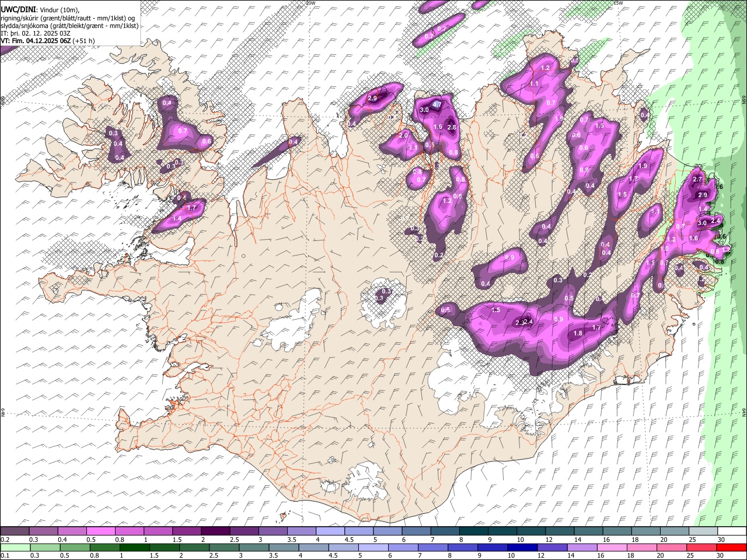The width and height of the screenshot is (747, 560).
Task: Pick the rain swatch between 25 and 30
Action: [x=701, y=547]
